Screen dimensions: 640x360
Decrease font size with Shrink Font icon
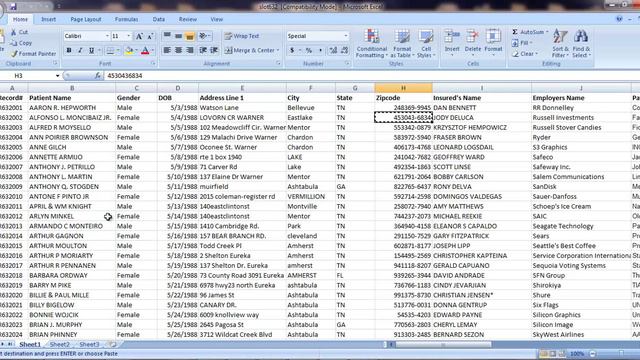tap(150, 36)
